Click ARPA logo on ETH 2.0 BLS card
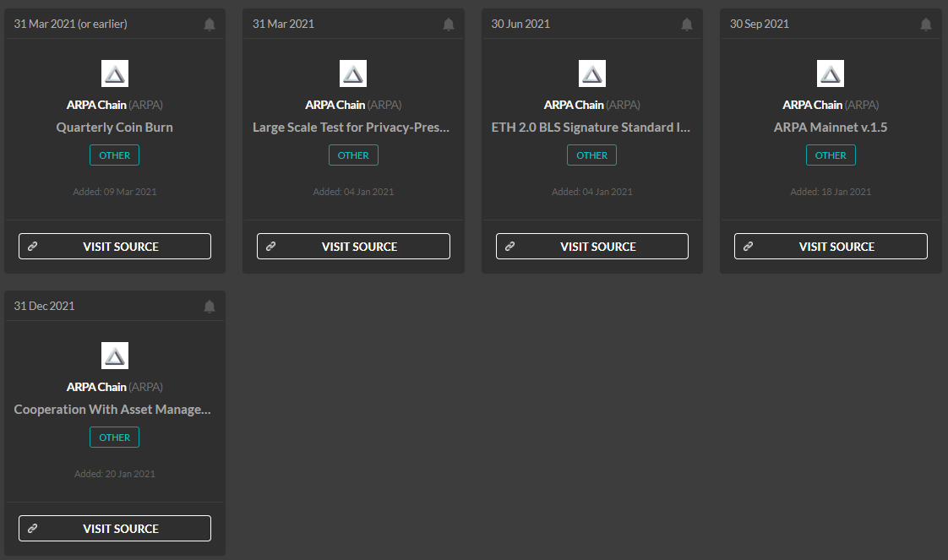The width and height of the screenshot is (948, 560). 592,73
